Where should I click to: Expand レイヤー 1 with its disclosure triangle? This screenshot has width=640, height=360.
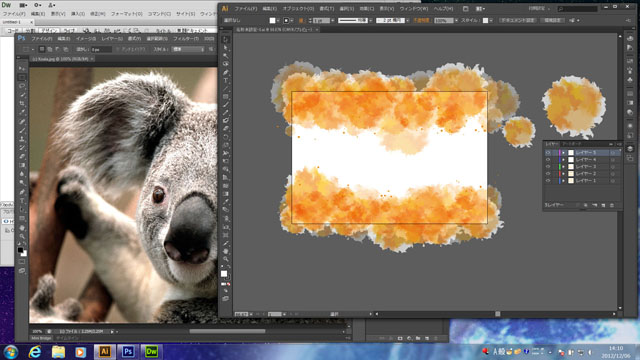564,180
